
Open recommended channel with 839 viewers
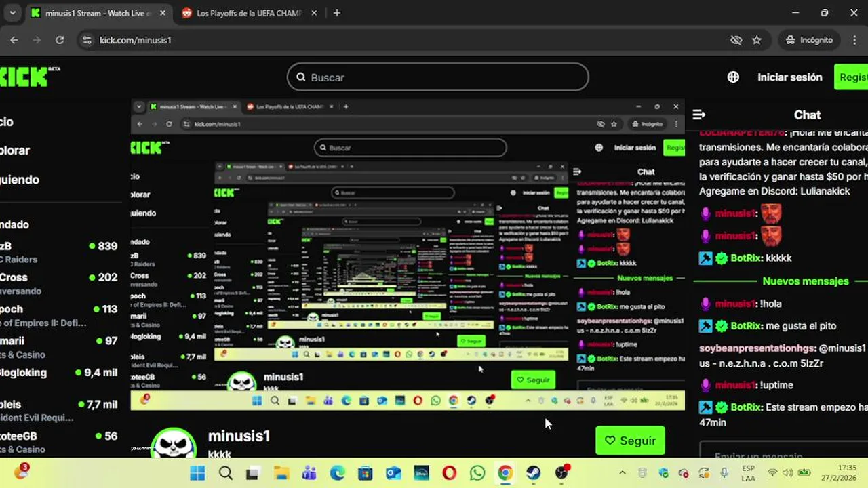pyautogui.click(x=59, y=252)
